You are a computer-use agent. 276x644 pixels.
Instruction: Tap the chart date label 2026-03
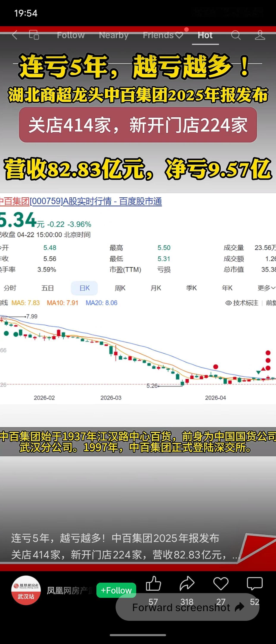click(x=111, y=398)
